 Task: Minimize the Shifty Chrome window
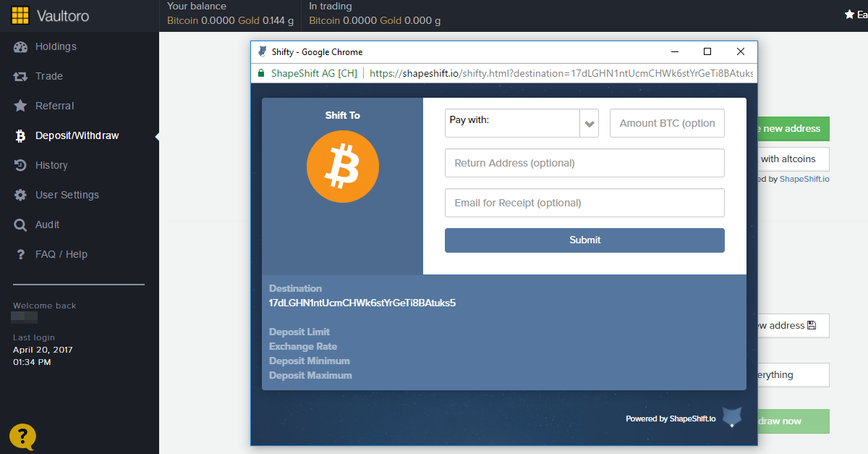675,51
